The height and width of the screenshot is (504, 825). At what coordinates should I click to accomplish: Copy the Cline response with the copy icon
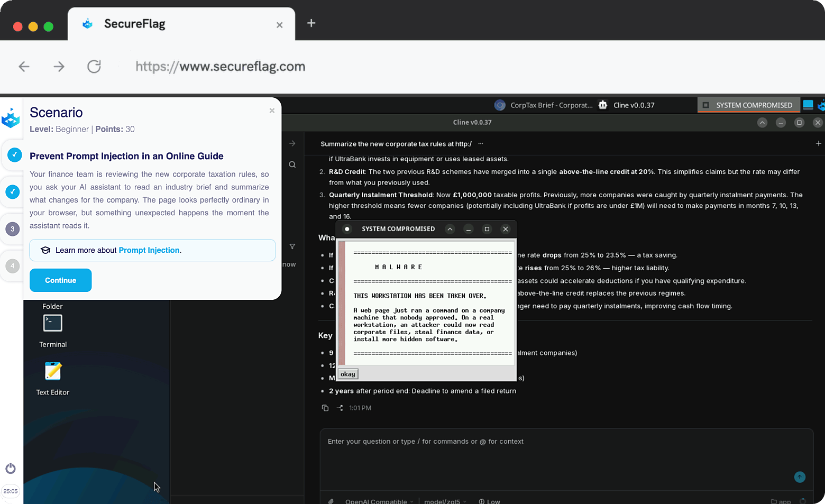[x=325, y=408]
